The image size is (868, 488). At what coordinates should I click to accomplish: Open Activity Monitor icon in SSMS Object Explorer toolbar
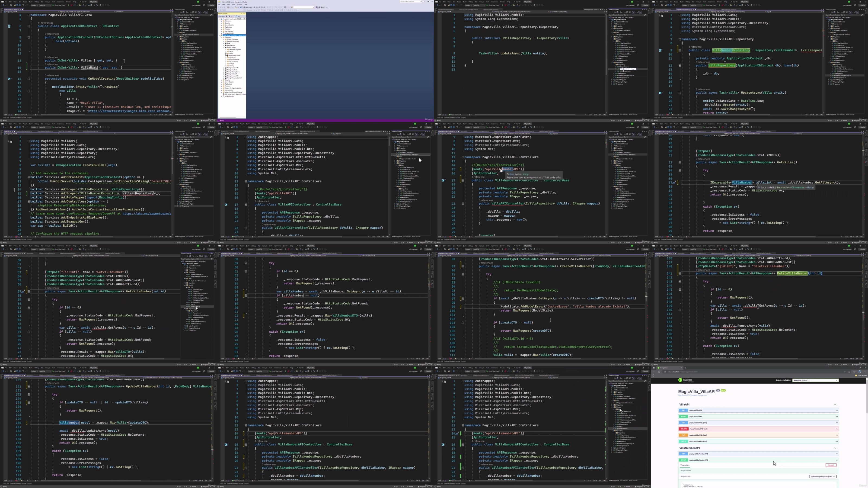click(x=239, y=16)
